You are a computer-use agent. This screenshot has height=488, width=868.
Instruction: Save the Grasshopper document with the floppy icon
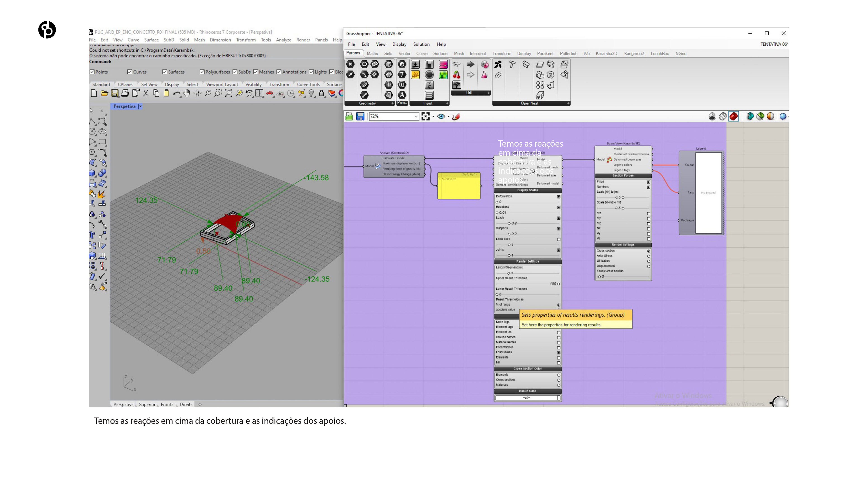click(x=360, y=117)
